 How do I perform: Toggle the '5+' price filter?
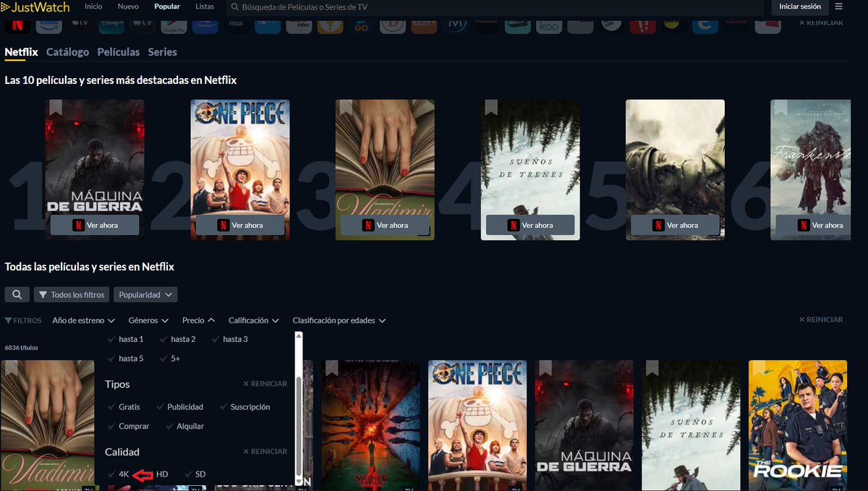pos(170,359)
